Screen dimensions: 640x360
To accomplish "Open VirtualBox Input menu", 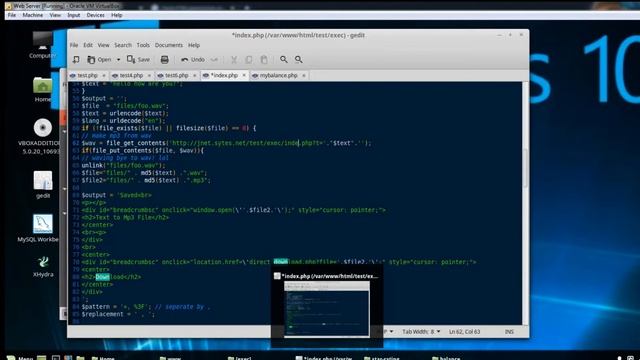I will pyautogui.click(x=74, y=15).
